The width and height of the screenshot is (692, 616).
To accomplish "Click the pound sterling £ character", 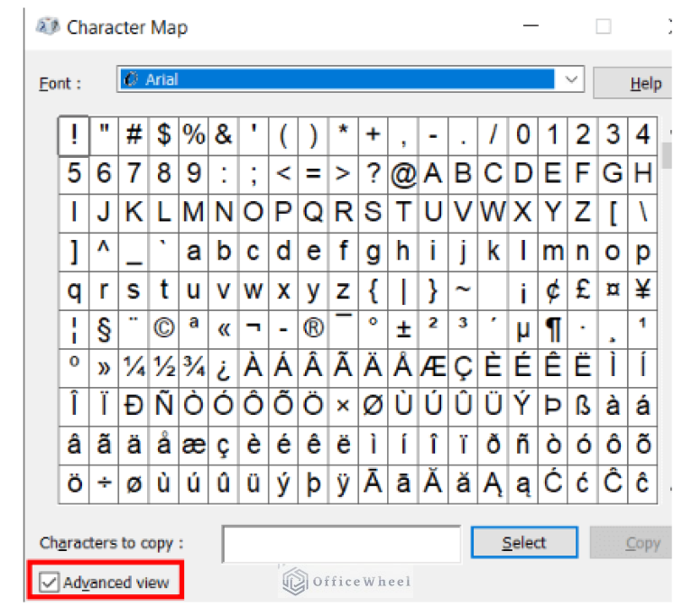I will pos(583,290).
